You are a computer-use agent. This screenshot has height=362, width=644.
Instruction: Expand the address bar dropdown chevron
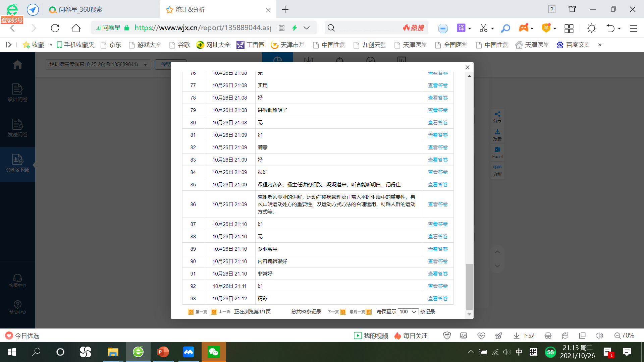307,28
